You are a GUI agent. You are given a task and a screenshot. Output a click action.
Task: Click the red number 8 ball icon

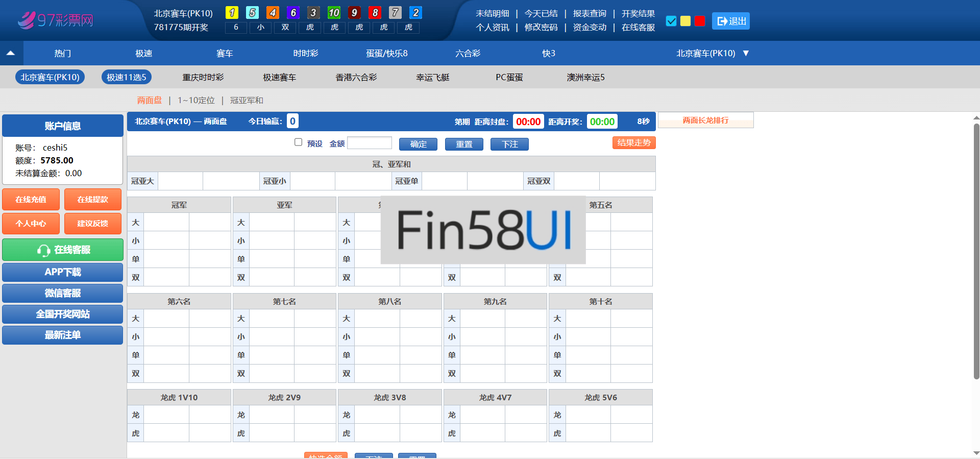(375, 13)
